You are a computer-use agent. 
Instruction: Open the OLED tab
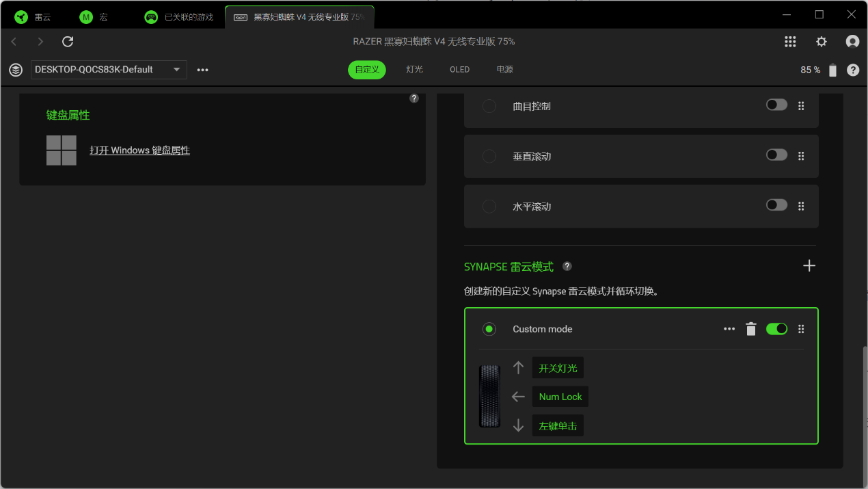(x=459, y=70)
